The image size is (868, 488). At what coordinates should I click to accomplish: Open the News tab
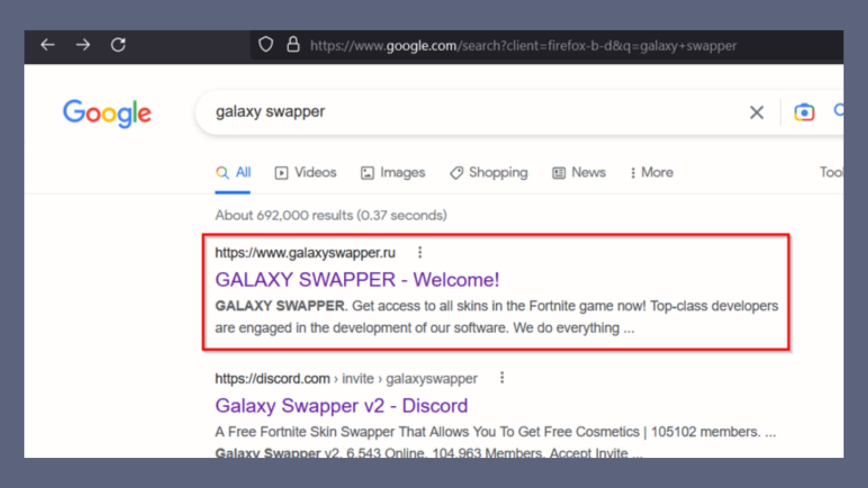[x=579, y=172]
